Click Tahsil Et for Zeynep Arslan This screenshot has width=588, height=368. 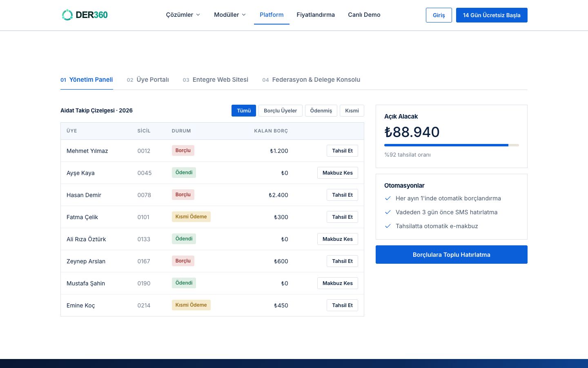coord(342,261)
